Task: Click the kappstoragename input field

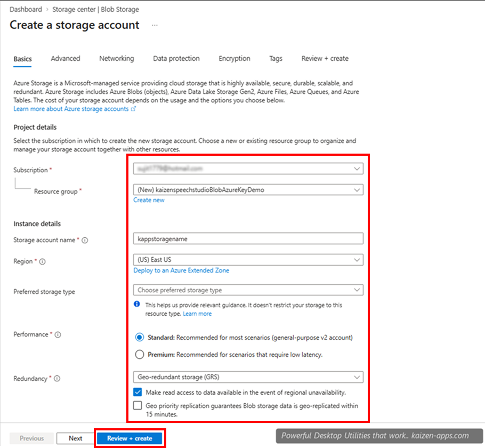Action: tap(248, 238)
